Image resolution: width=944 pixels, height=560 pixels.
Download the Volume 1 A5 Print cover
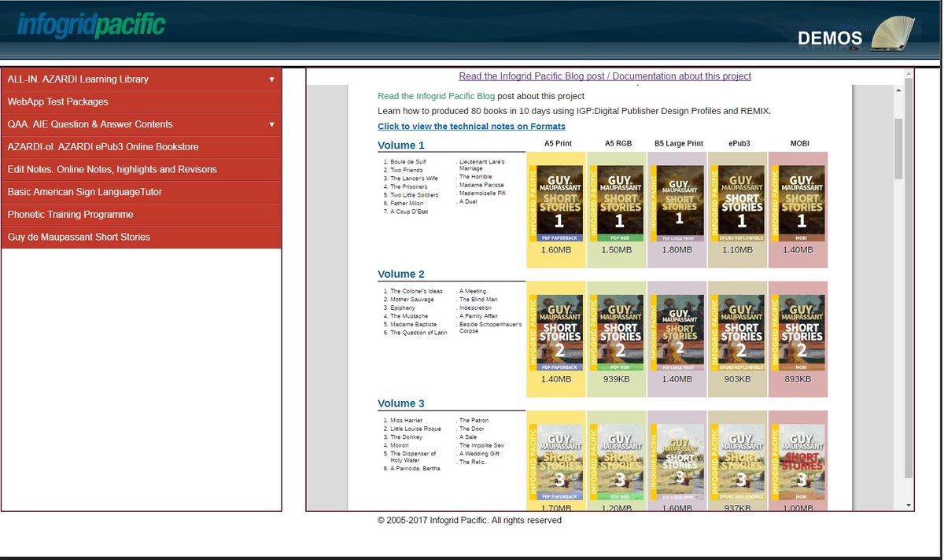[556, 199]
